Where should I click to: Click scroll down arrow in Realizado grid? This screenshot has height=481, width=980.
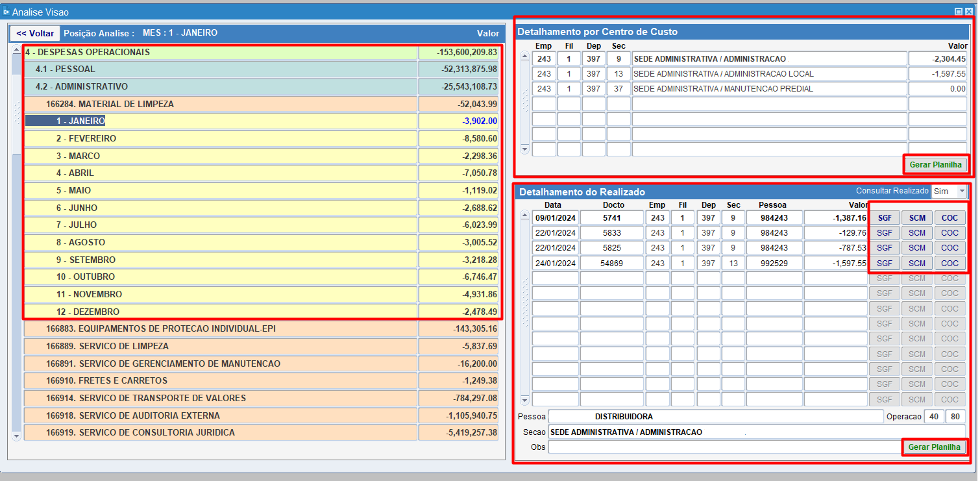525,401
